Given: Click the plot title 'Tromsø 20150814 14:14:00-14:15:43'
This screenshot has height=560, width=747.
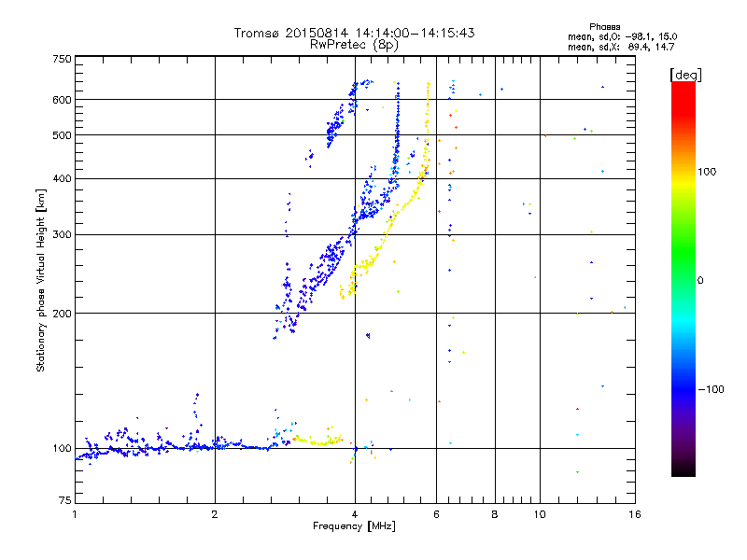Looking at the screenshot, I should click(x=354, y=33).
